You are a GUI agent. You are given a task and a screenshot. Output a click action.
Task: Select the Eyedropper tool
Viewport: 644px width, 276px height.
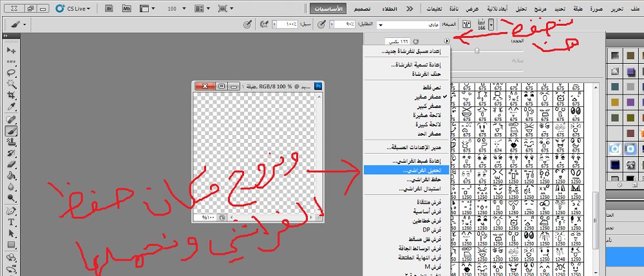pos(11,107)
